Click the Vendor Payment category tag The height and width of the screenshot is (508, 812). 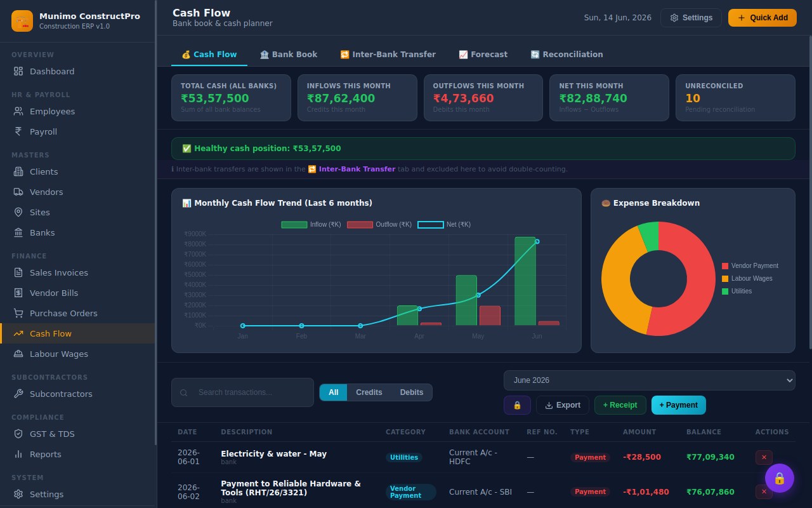click(411, 492)
